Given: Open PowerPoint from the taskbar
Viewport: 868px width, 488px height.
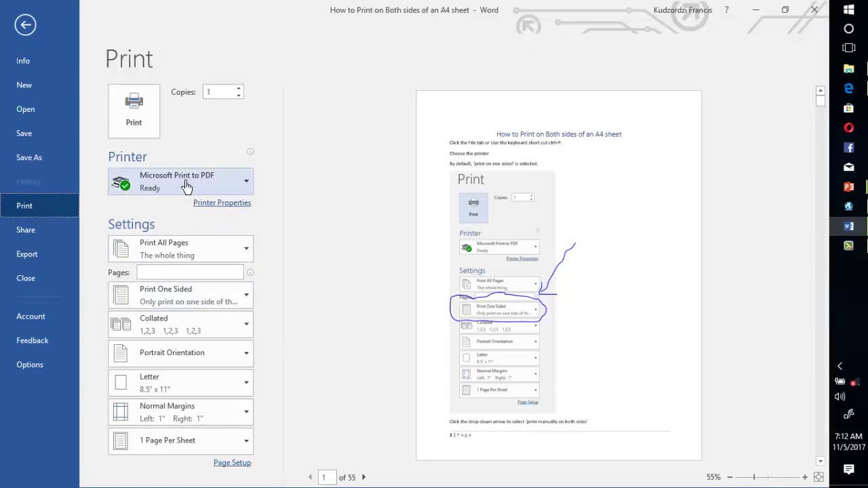Looking at the screenshot, I should pos(848,186).
